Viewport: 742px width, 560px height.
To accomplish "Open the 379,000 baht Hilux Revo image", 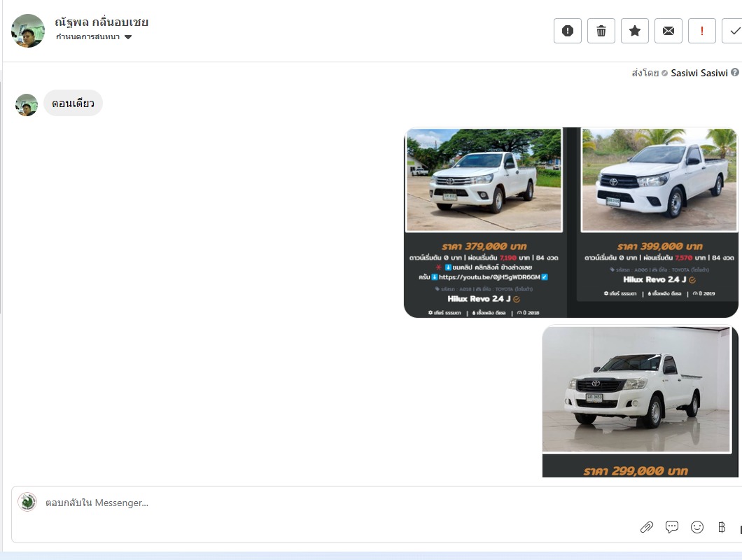I will tap(484, 222).
